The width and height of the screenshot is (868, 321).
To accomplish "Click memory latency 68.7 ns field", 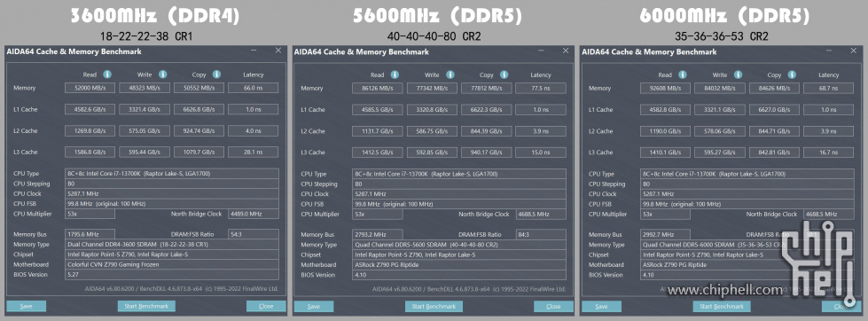I will (x=829, y=89).
